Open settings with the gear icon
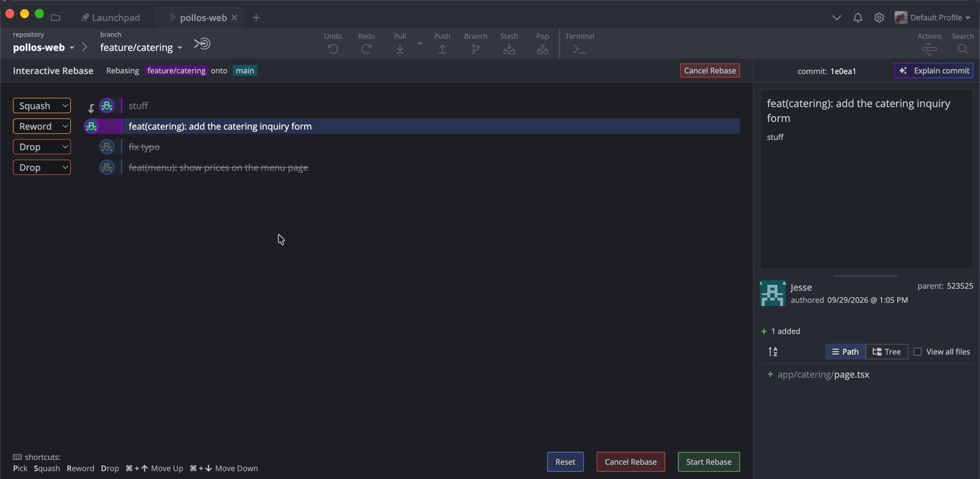Screen dimensions: 980x479 [879, 17]
